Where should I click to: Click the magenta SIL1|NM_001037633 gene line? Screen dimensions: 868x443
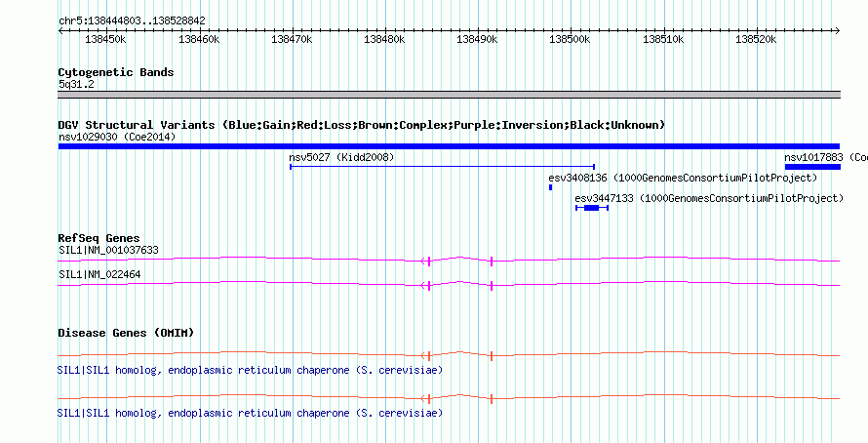(x=449, y=260)
